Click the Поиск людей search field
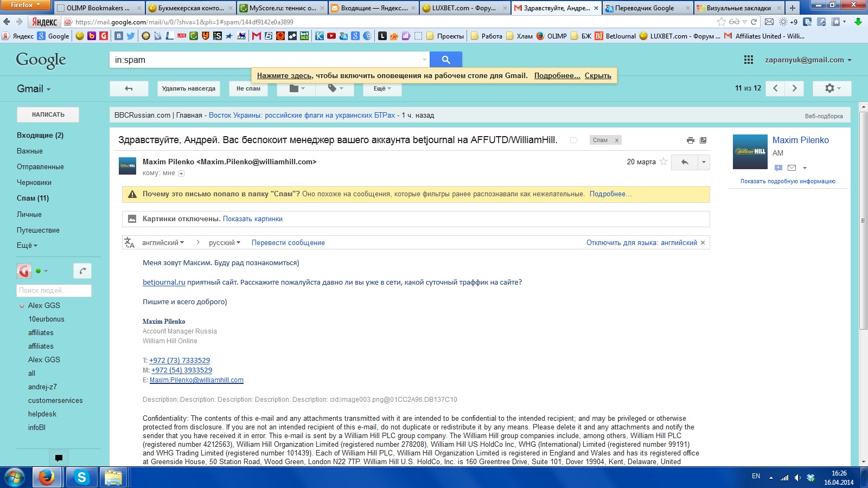 coord(54,291)
